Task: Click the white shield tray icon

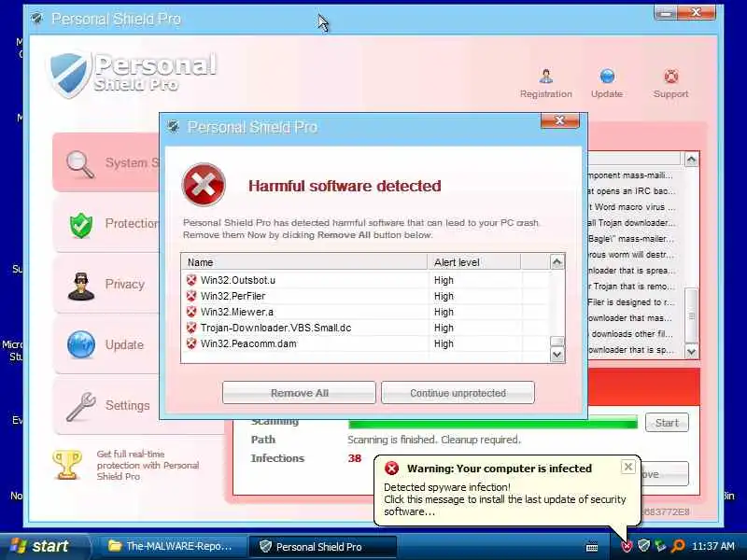Action: 643,546
